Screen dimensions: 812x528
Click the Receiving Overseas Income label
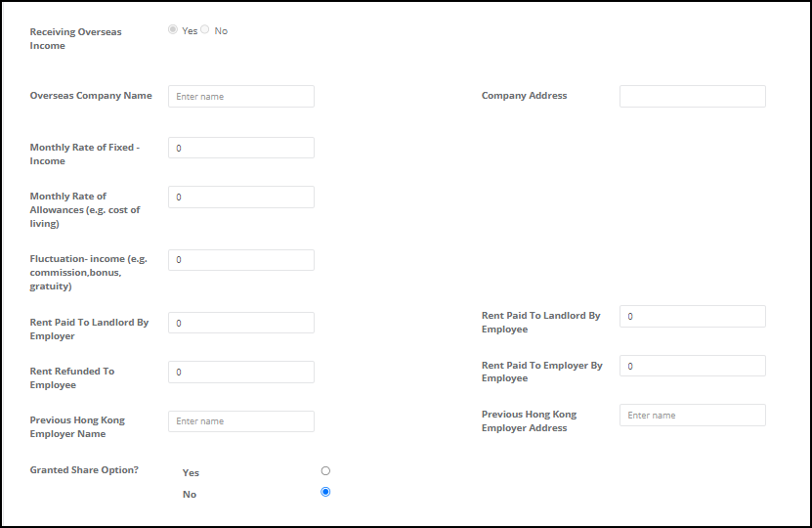(75, 38)
